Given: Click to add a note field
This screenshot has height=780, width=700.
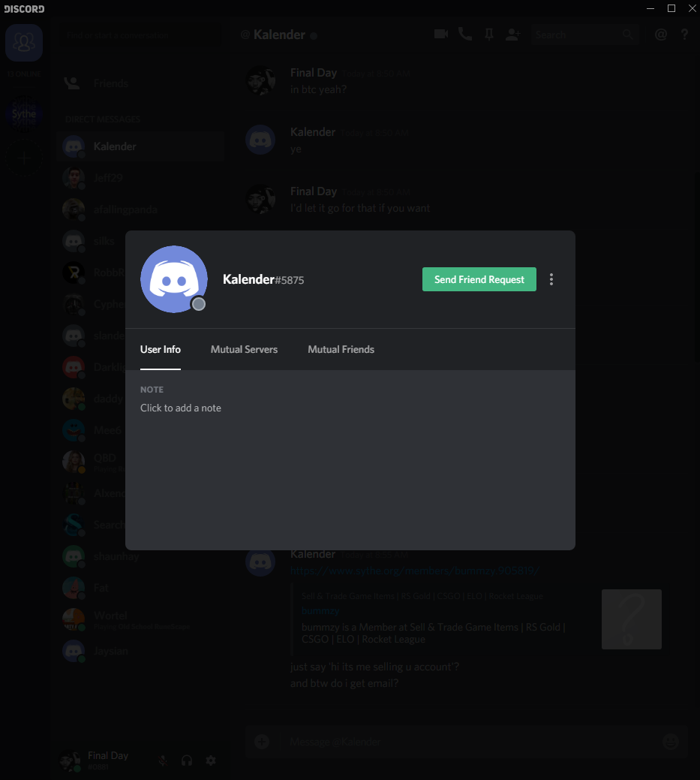Looking at the screenshot, I should tap(181, 408).
